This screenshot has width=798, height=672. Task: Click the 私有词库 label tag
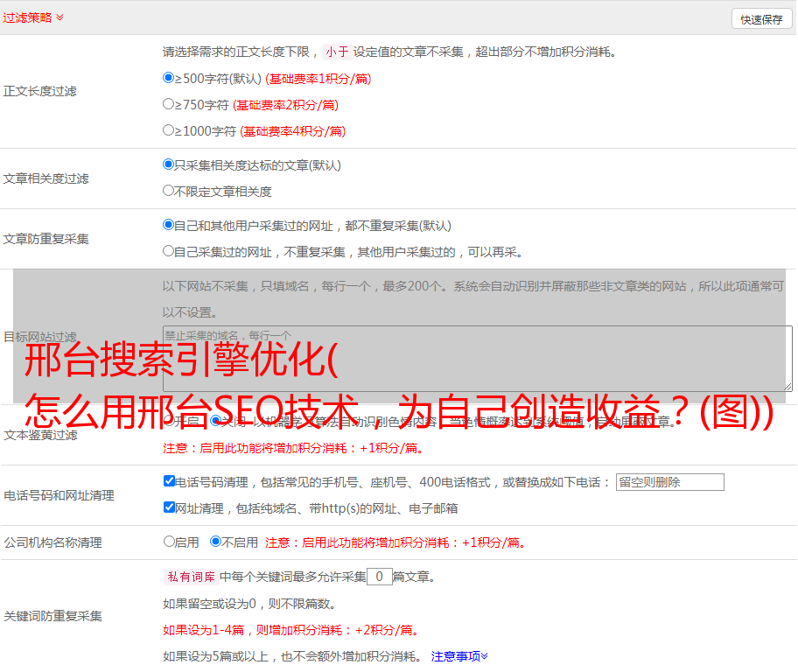(x=189, y=577)
